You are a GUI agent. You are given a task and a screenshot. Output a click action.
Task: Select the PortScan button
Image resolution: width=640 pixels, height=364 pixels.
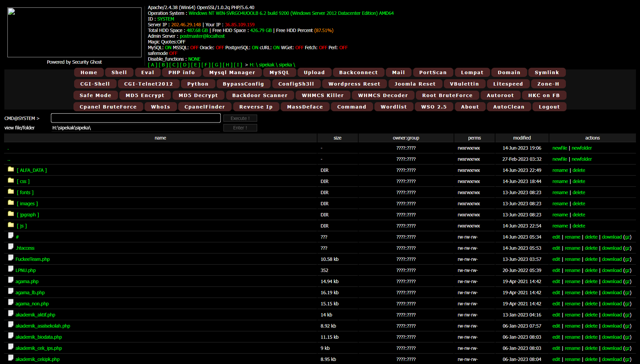(x=433, y=72)
